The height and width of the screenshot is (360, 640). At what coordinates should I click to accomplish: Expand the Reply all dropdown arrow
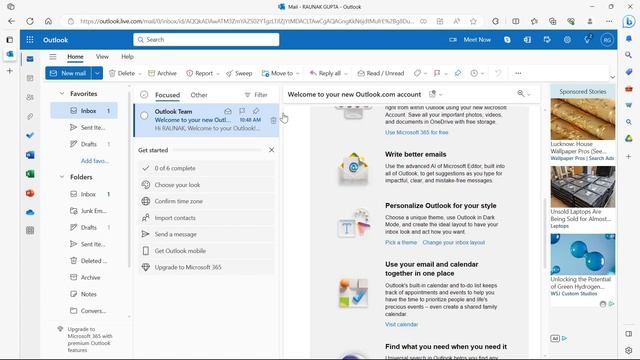point(346,73)
